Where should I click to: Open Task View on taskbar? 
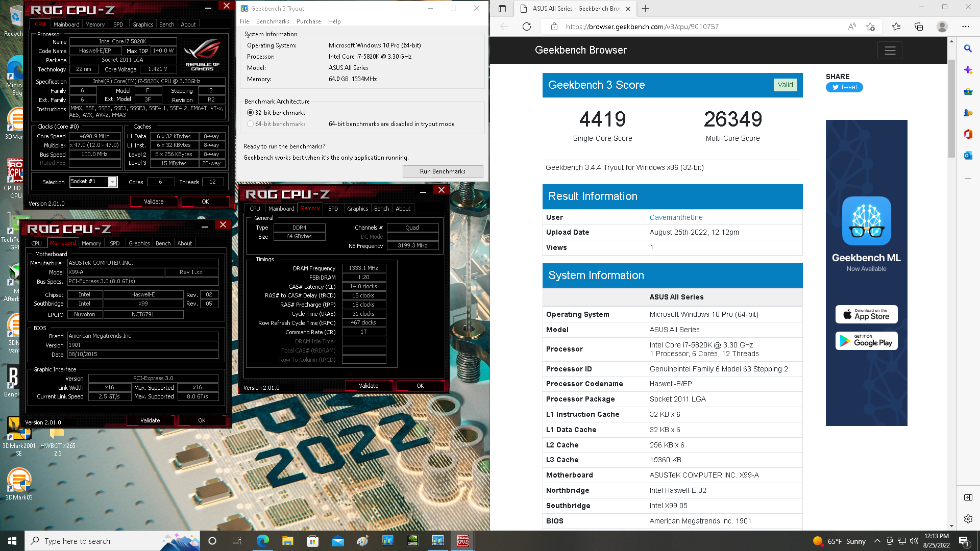(236, 541)
